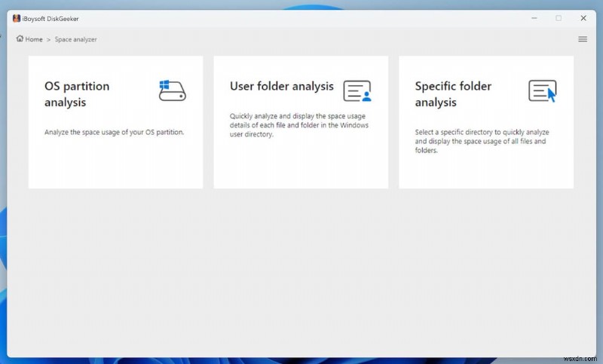Maximize the DiskGeeker window
Image resolution: width=603 pixels, height=364 pixels.
[x=559, y=18]
